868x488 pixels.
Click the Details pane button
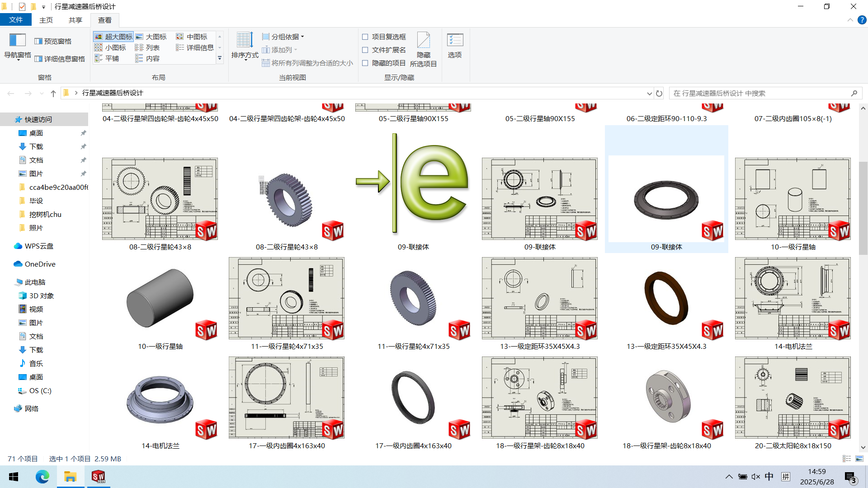[x=60, y=59]
